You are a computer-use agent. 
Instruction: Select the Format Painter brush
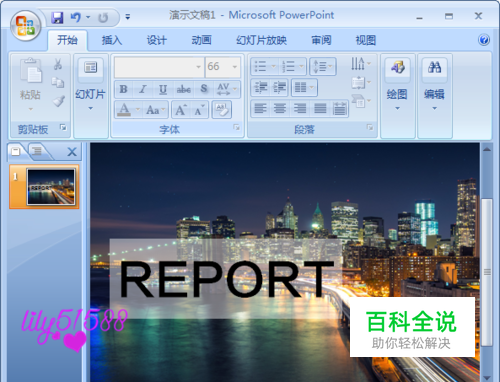pos(58,101)
